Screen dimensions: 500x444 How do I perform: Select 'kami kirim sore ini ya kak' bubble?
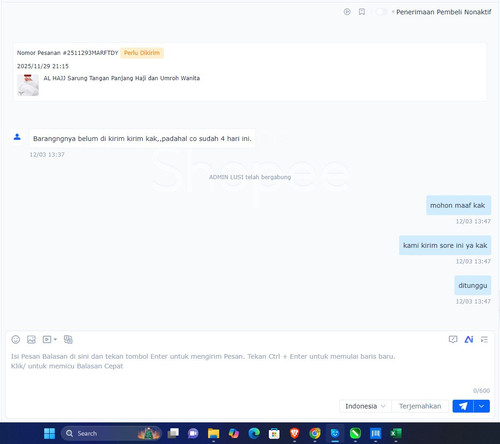[x=445, y=245]
